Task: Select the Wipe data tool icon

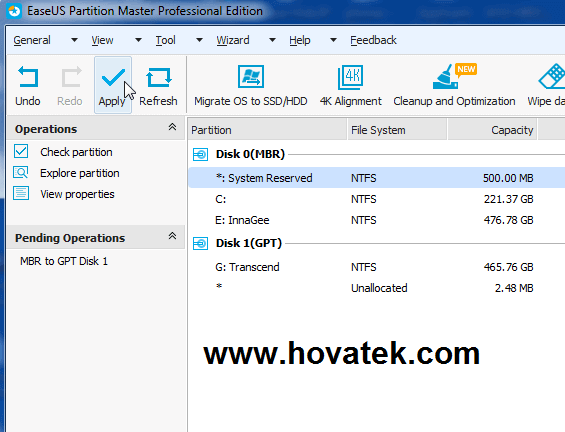Action: [552, 76]
